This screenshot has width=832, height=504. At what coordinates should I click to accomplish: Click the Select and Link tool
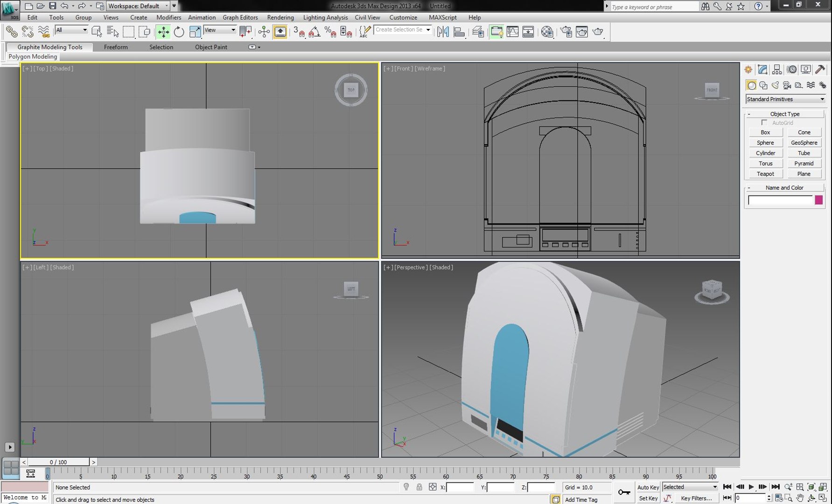coord(11,32)
